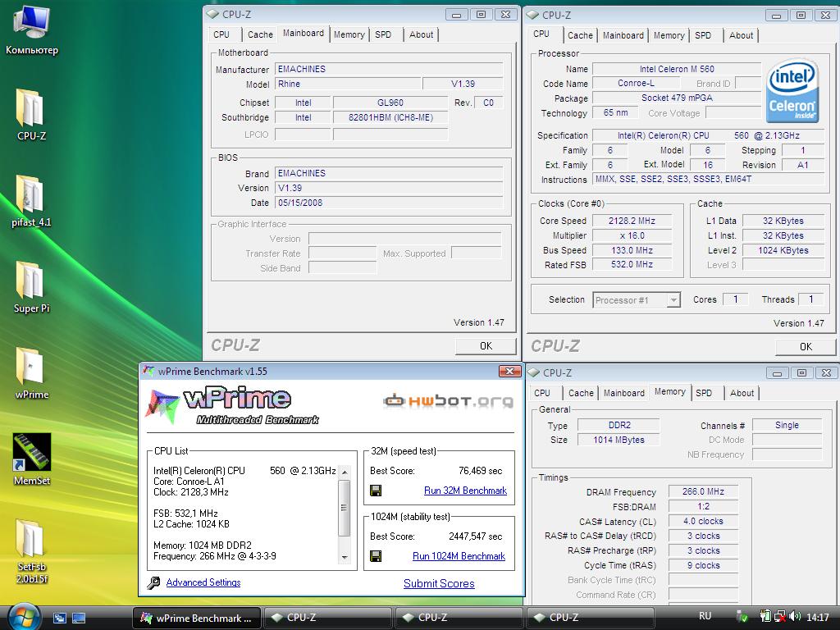840x630 pixels.
Task: Click OK in the Mainboard CPU-Z window
Action: (486, 346)
